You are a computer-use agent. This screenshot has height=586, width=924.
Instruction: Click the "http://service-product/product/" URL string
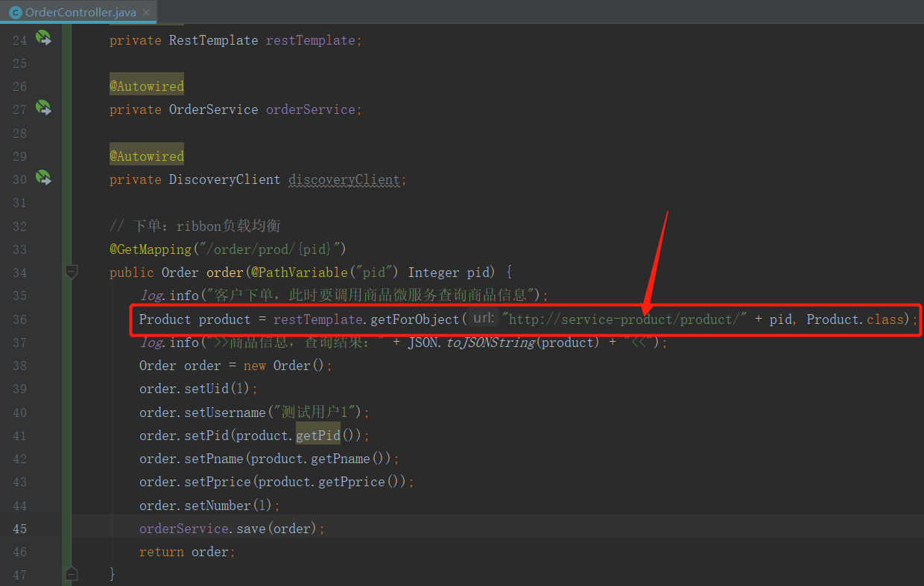(x=624, y=319)
